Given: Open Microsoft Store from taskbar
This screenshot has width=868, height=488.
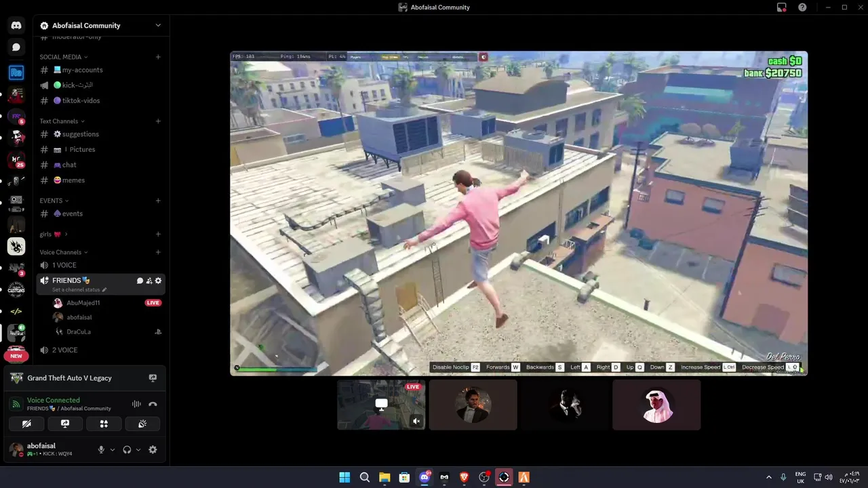Looking at the screenshot, I should 404,477.
